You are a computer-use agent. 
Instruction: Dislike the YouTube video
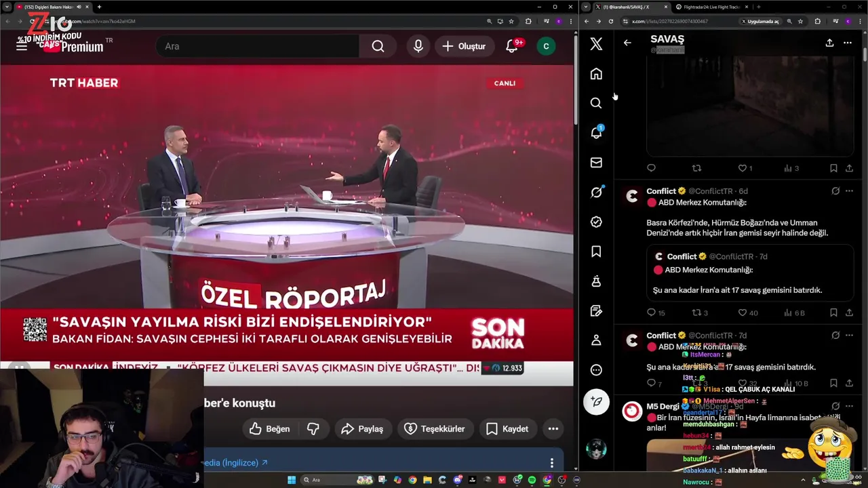(313, 428)
